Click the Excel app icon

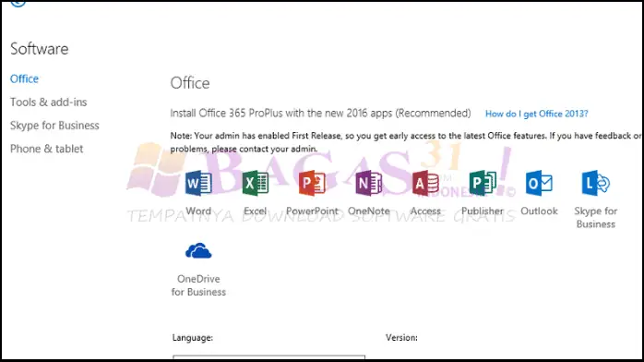(x=256, y=183)
